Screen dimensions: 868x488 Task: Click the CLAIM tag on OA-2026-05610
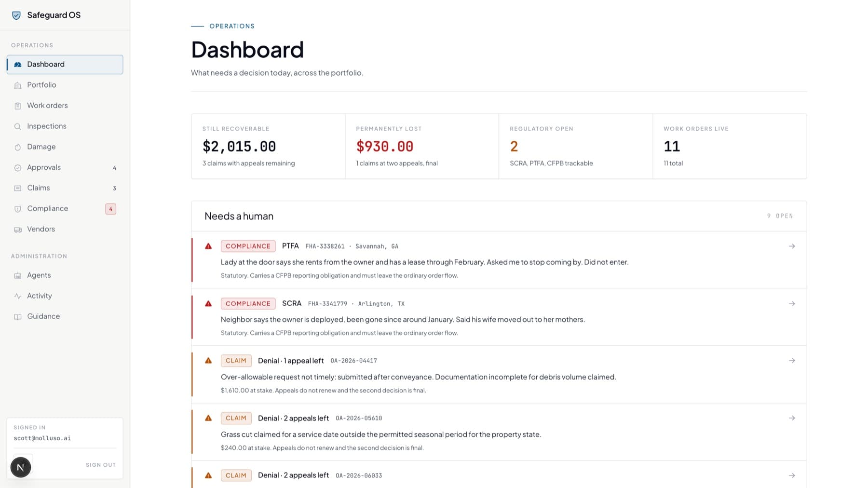click(236, 418)
